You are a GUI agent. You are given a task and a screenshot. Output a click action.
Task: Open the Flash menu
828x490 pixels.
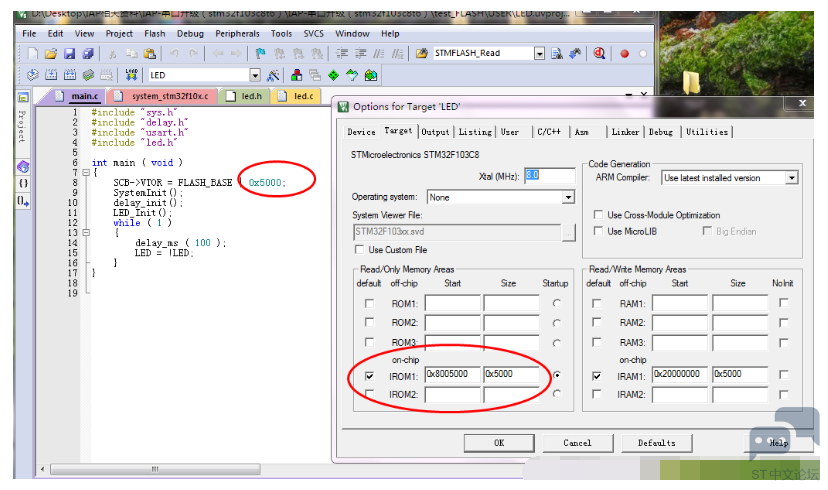click(155, 34)
